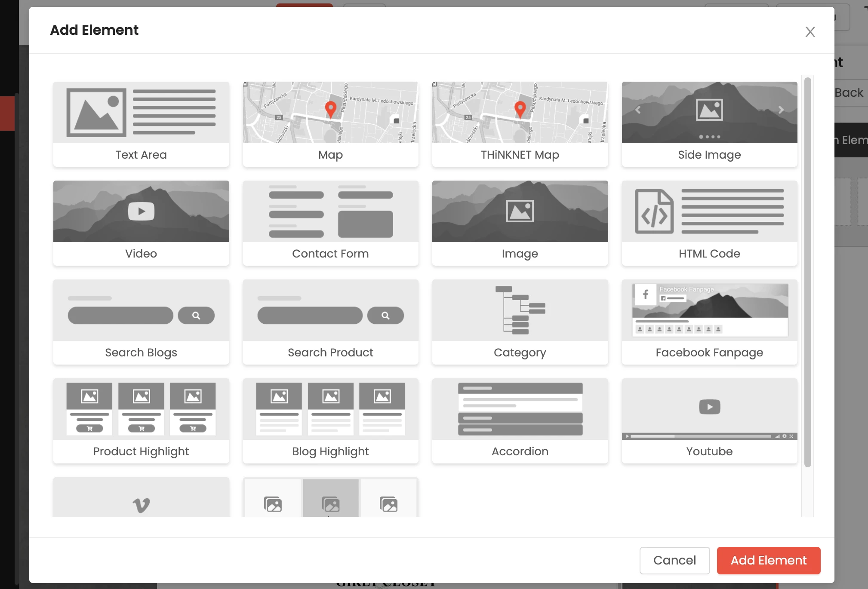Select the Search Product element
Image resolution: width=868 pixels, height=589 pixels.
[330, 322]
